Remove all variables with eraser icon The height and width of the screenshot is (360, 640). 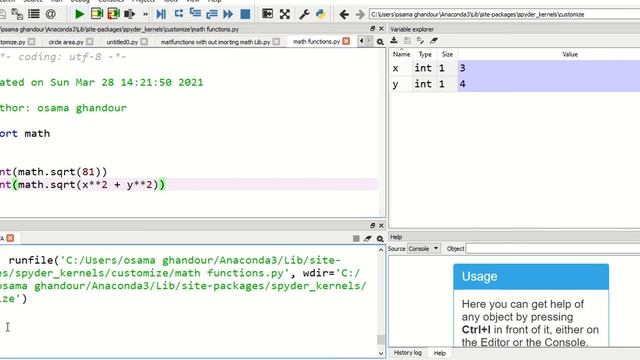[433, 40]
